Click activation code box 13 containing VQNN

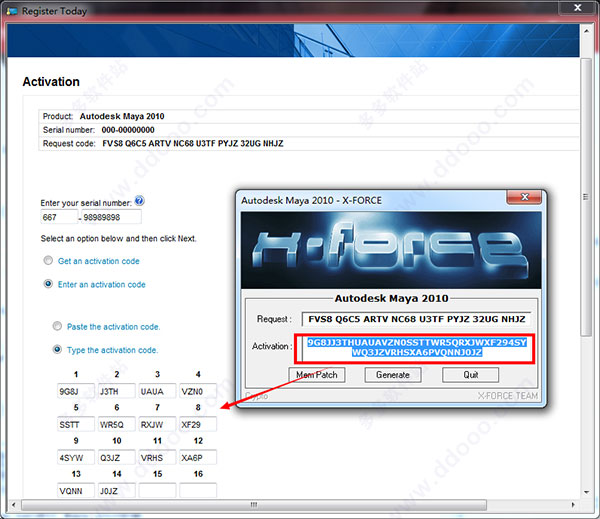pos(76,491)
